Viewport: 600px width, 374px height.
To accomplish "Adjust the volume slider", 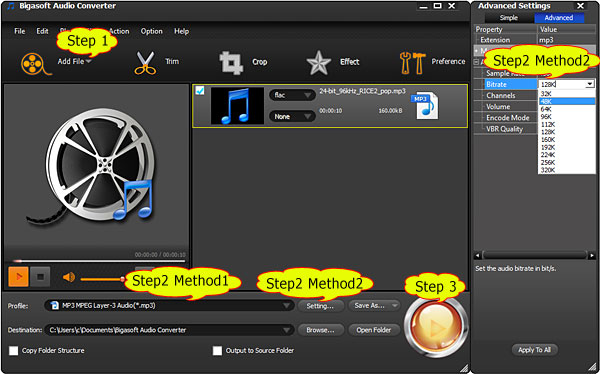I will point(103,279).
